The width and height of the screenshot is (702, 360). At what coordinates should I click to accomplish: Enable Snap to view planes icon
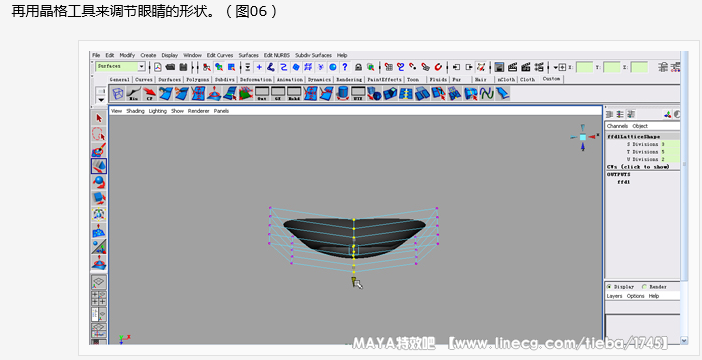(x=426, y=67)
